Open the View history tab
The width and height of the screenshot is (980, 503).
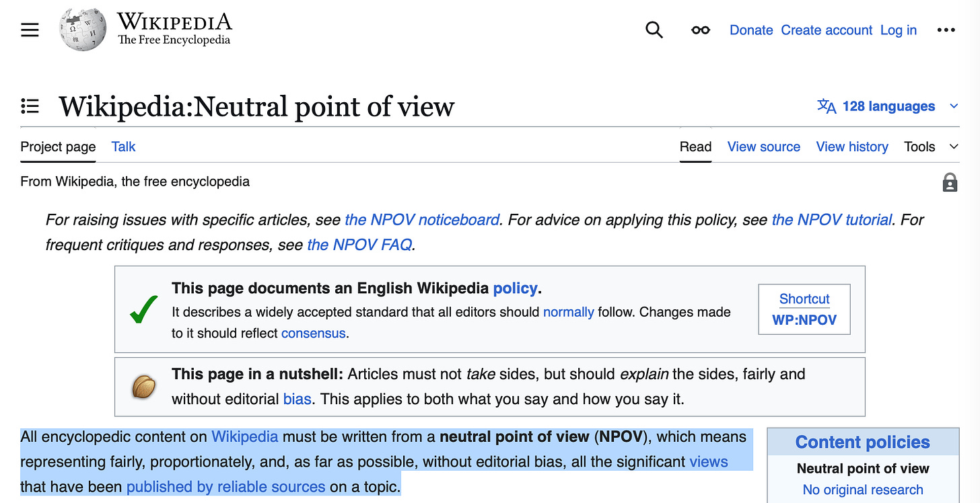click(852, 147)
